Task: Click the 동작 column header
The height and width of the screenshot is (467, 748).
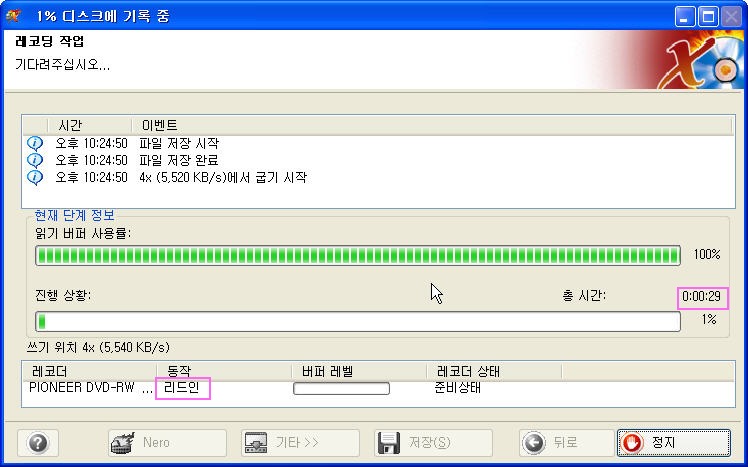Action: pyautogui.click(x=224, y=371)
